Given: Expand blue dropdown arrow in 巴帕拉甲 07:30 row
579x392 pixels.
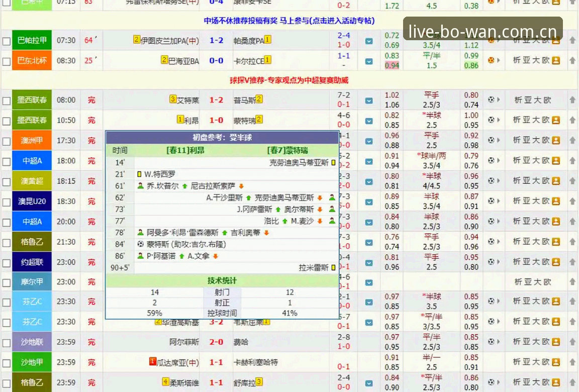Looking at the screenshot, I should click(369, 41).
